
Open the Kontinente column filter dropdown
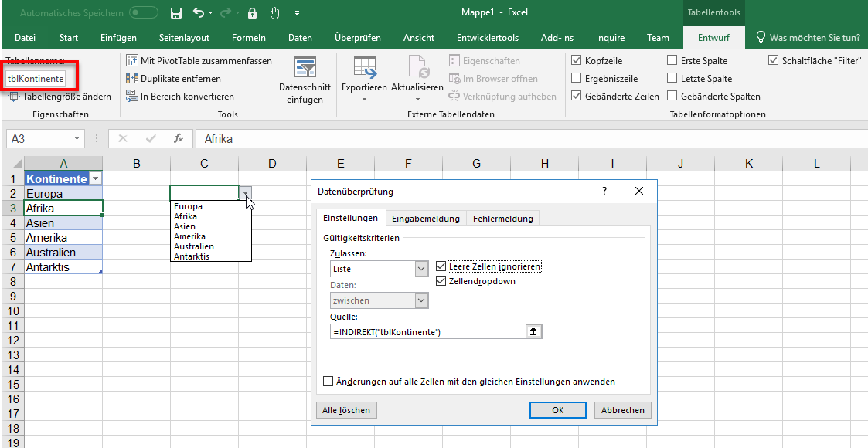coord(96,178)
